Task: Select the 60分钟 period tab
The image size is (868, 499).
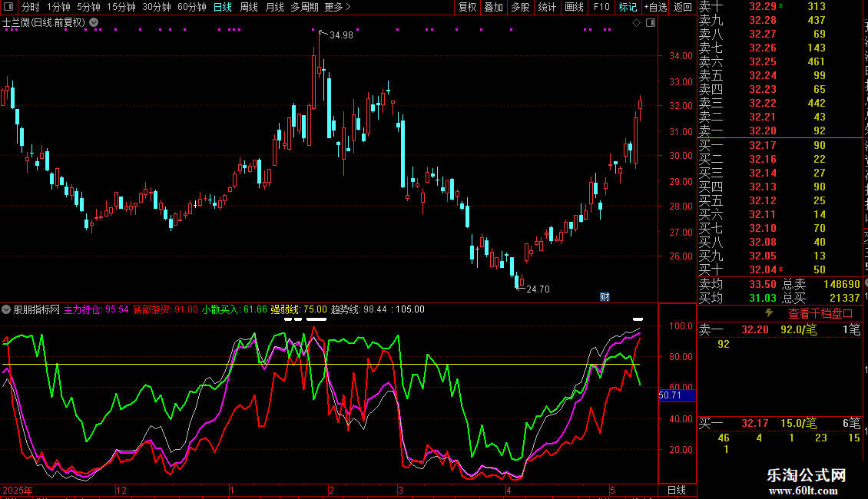Action: (x=191, y=7)
